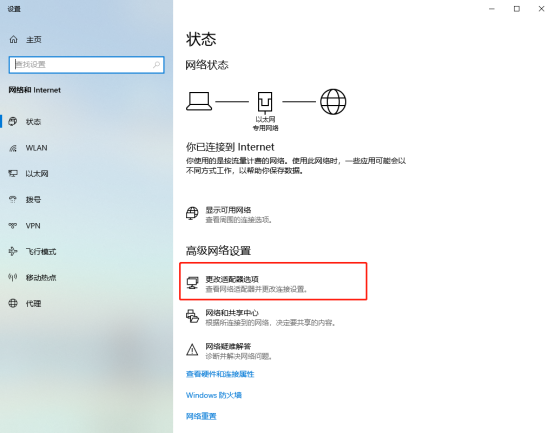Viewport: 554px width, 433px height.
Task: Click the 以太网 adapter icon in the network diagram
Action: tap(265, 102)
